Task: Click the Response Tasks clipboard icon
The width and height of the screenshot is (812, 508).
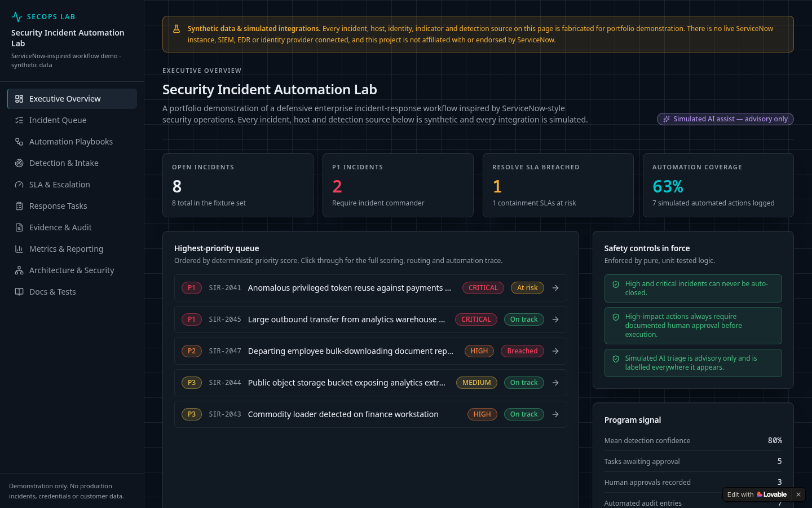Action: click(19, 206)
